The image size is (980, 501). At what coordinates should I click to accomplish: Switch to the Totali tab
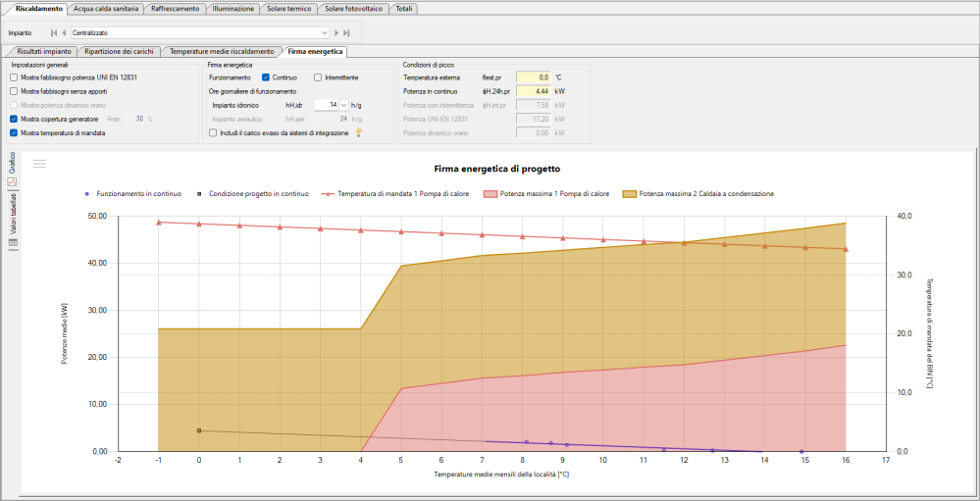tap(404, 9)
